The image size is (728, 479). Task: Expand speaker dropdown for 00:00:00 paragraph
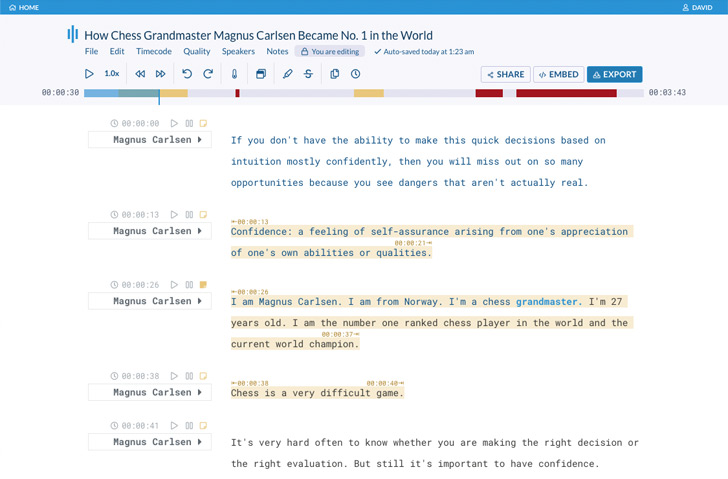[x=200, y=139]
